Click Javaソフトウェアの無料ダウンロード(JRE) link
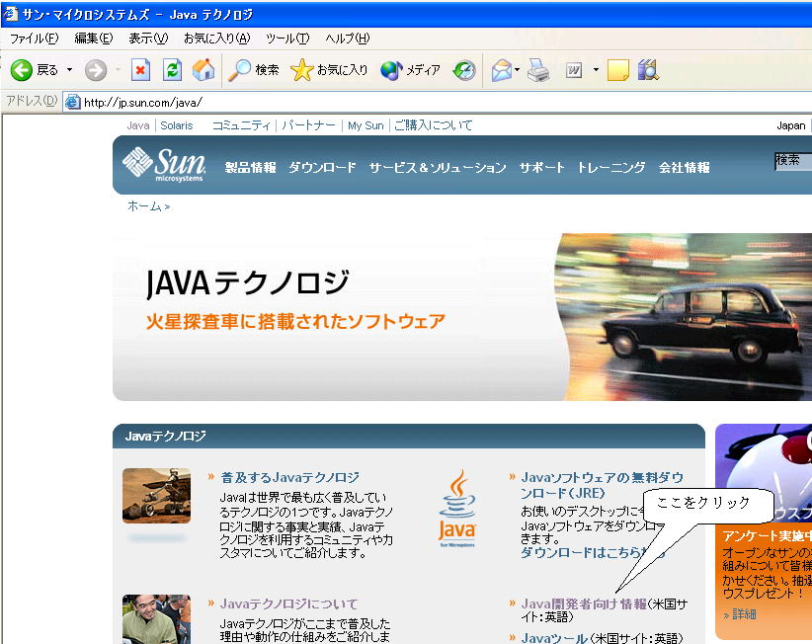Screen dimensions: 812x644 click(x=603, y=485)
